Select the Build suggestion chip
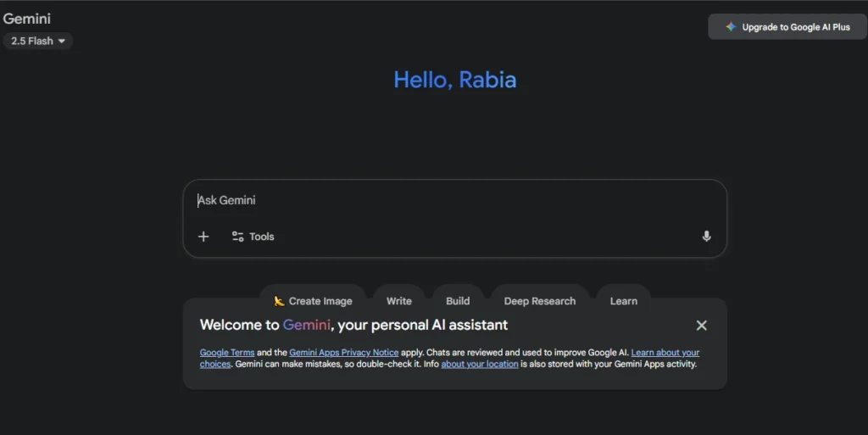This screenshot has width=868, height=435. tap(458, 301)
